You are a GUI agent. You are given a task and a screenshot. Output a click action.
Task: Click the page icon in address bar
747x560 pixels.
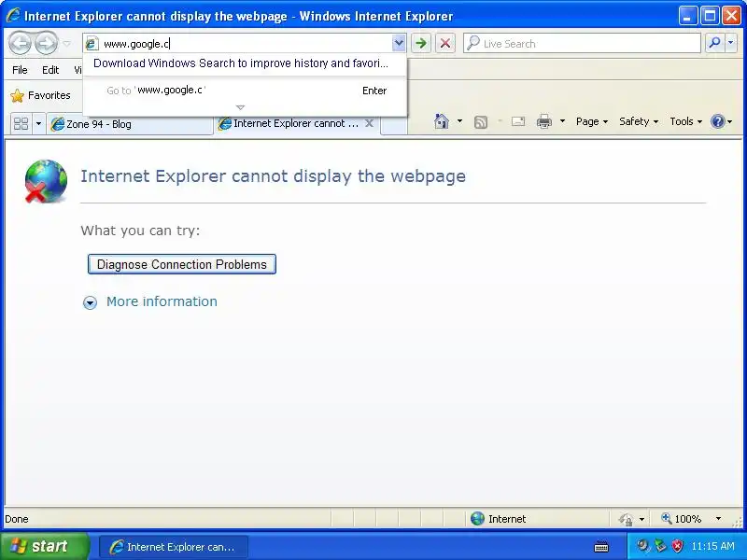(x=92, y=44)
